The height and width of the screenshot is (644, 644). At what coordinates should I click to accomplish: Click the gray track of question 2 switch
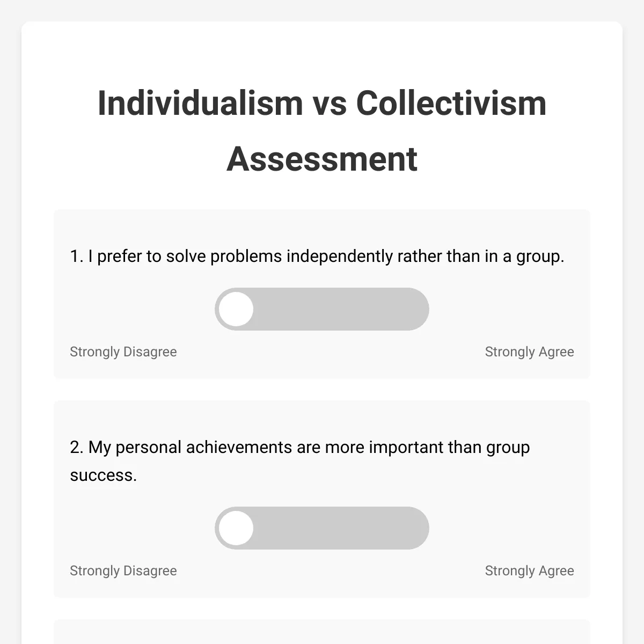[349, 528]
